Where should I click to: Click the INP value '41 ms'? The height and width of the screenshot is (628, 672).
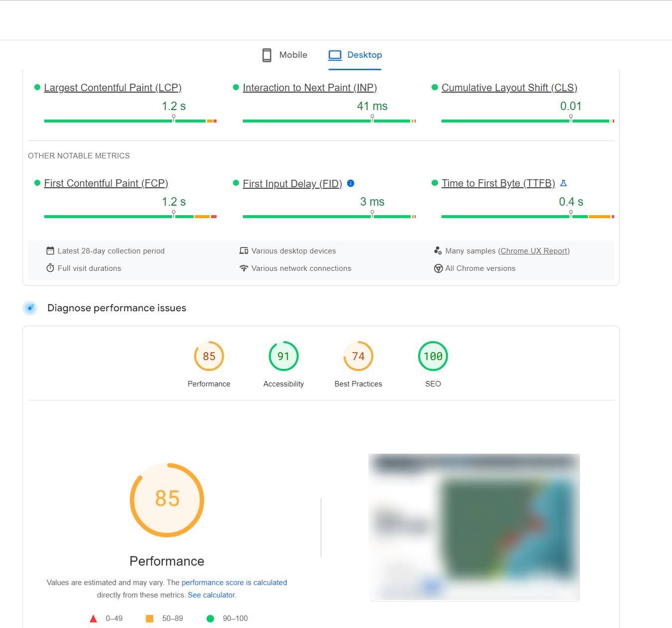372,106
